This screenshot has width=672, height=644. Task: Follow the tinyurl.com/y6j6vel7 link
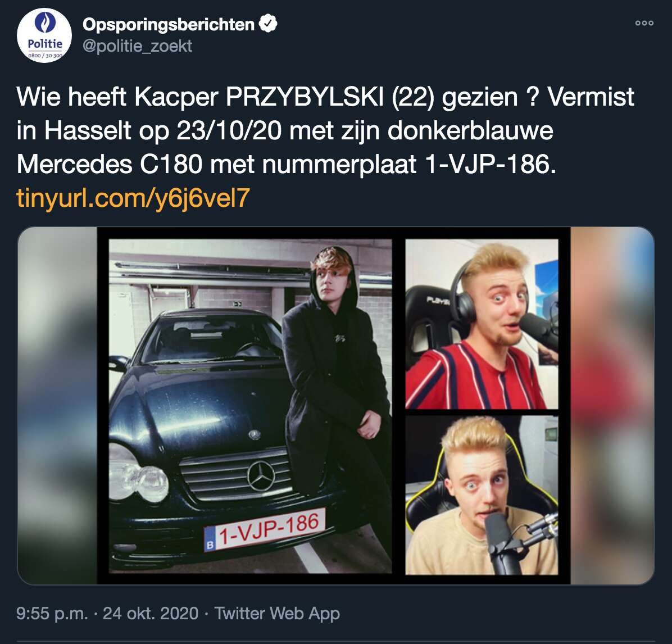(133, 198)
